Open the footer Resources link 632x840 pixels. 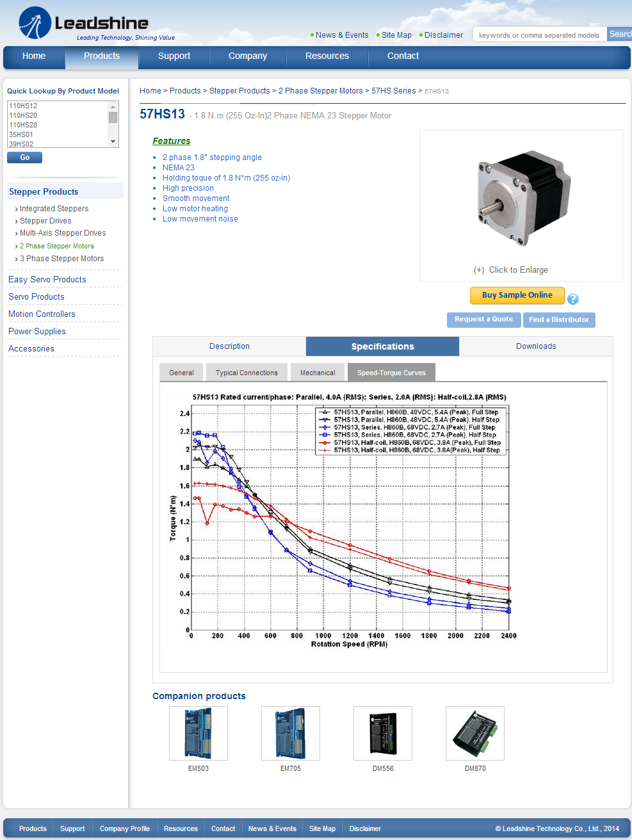(x=181, y=828)
